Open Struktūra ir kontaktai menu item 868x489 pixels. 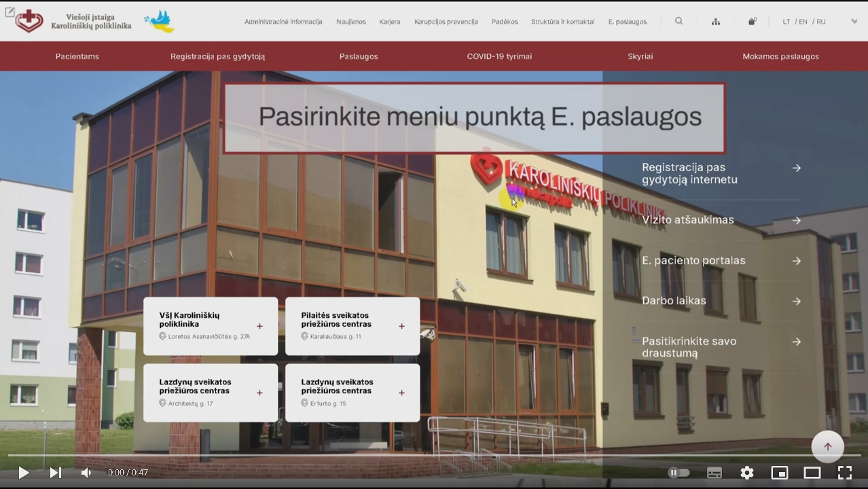coord(563,22)
